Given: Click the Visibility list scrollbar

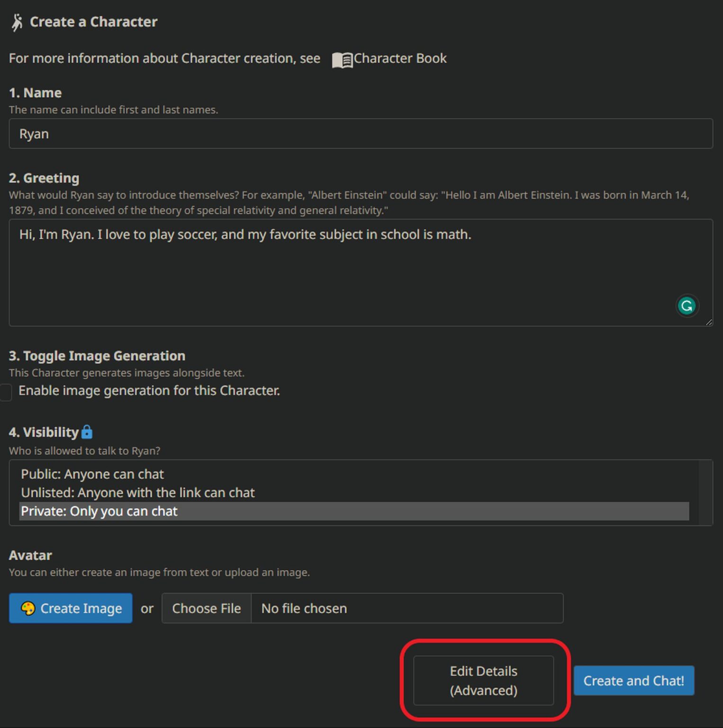Looking at the screenshot, I should (x=705, y=492).
